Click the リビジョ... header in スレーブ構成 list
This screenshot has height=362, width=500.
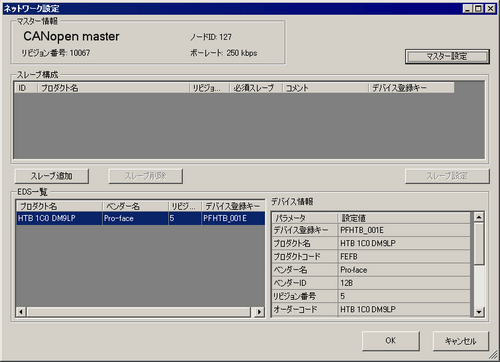tap(210, 88)
